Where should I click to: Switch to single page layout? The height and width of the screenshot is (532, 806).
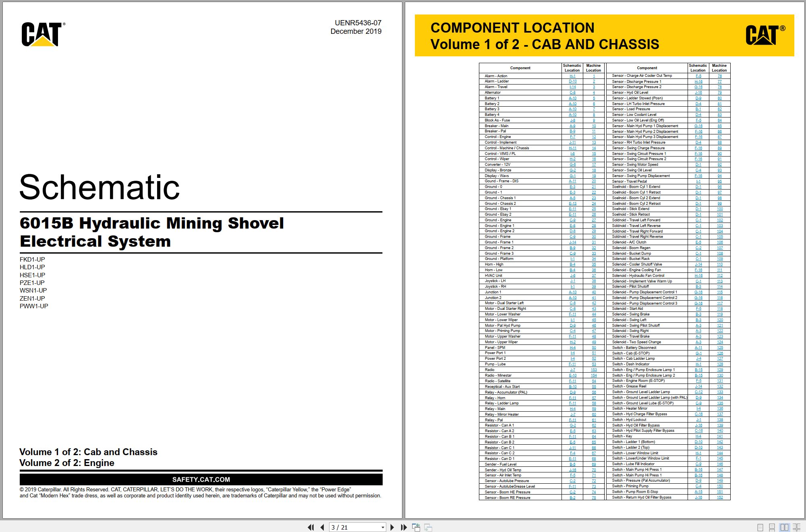[760, 527]
